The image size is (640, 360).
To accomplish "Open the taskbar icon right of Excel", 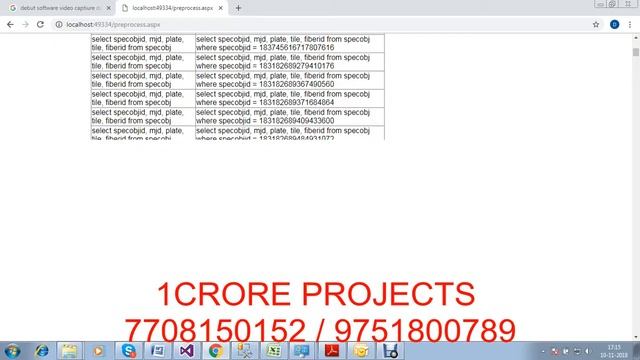I will [x=303, y=351].
